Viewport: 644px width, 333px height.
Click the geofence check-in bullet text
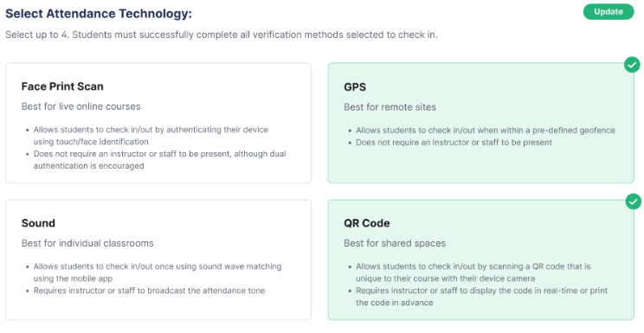click(486, 130)
